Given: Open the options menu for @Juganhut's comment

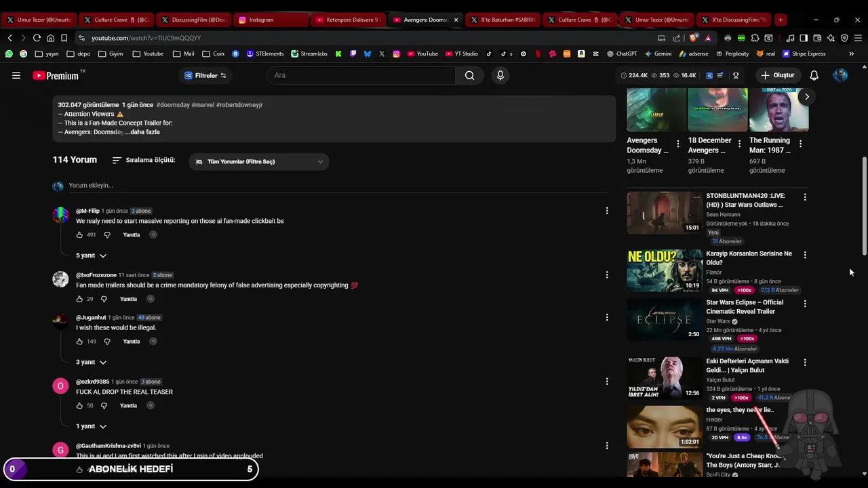Looking at the screenshot, I should pos(607,317).
